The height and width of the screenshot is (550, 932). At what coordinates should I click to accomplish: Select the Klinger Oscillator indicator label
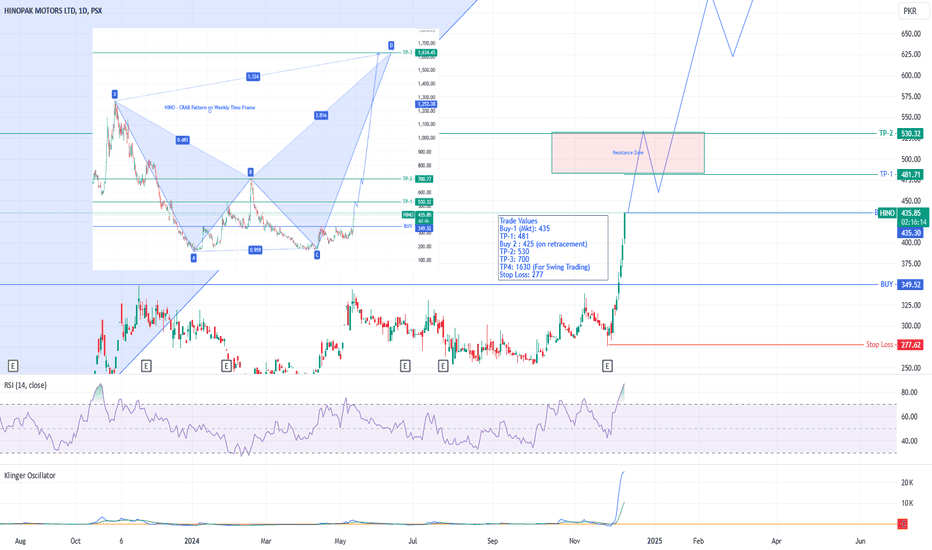(30, 476)
